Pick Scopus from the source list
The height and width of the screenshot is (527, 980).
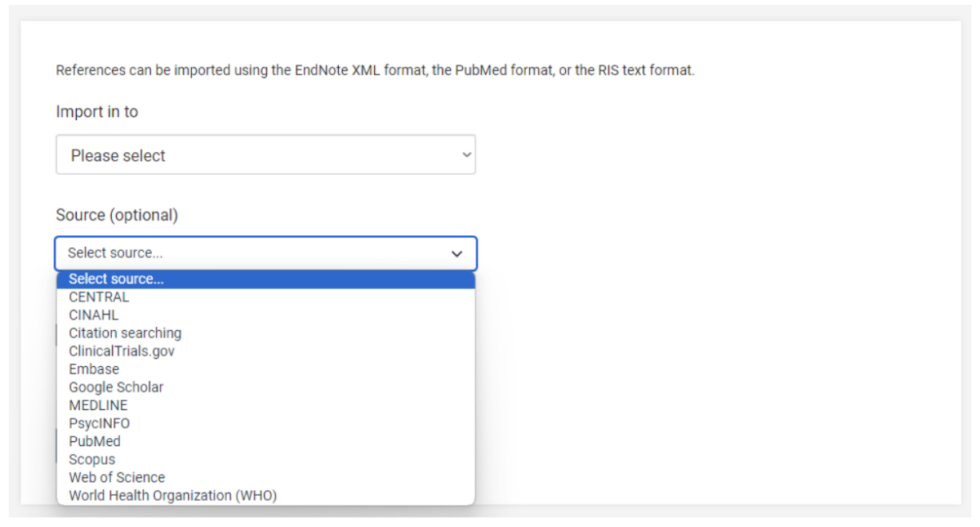coord(92,459)
